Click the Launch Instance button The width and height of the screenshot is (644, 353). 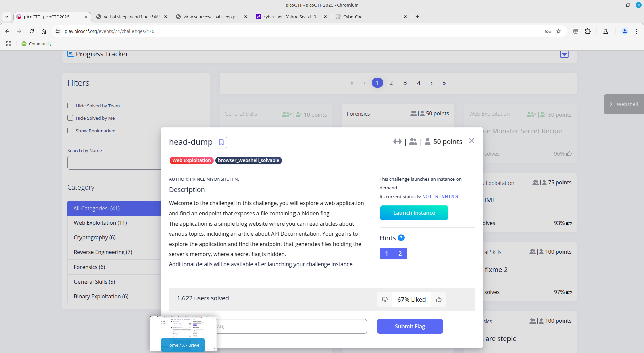(x=414, y=213)
